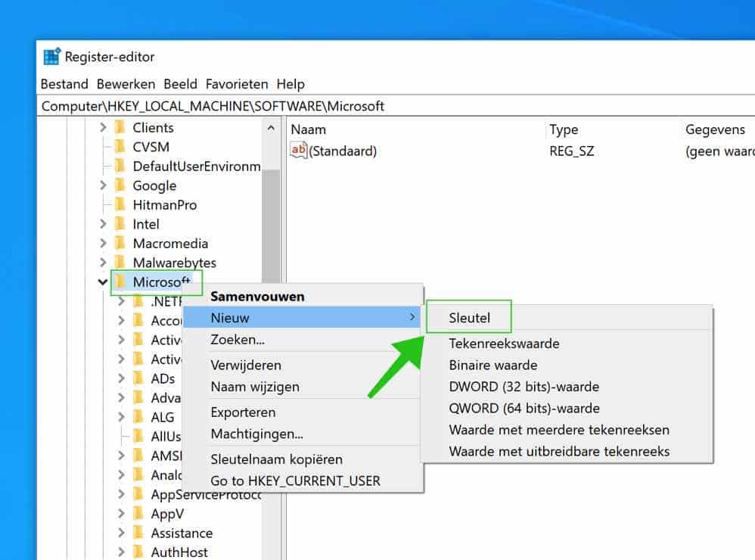
Task: Choose Samenvouwen in context menu
Action: pos(303,296)
